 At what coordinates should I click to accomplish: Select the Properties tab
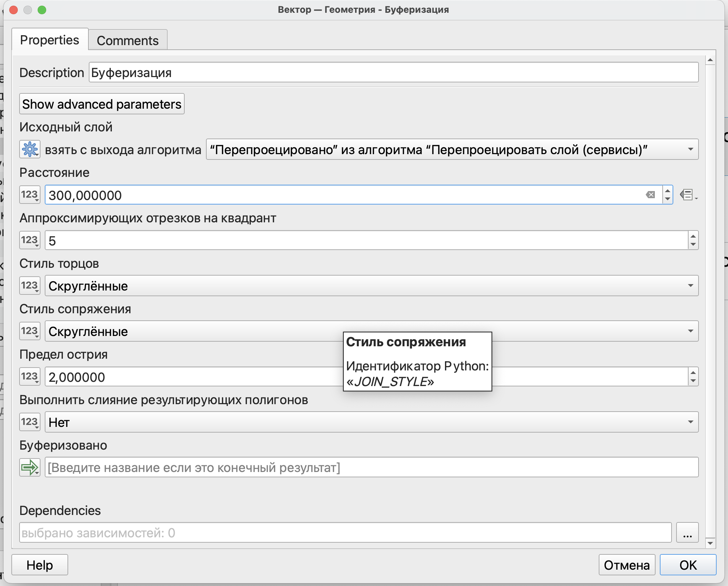coord(50,40)
